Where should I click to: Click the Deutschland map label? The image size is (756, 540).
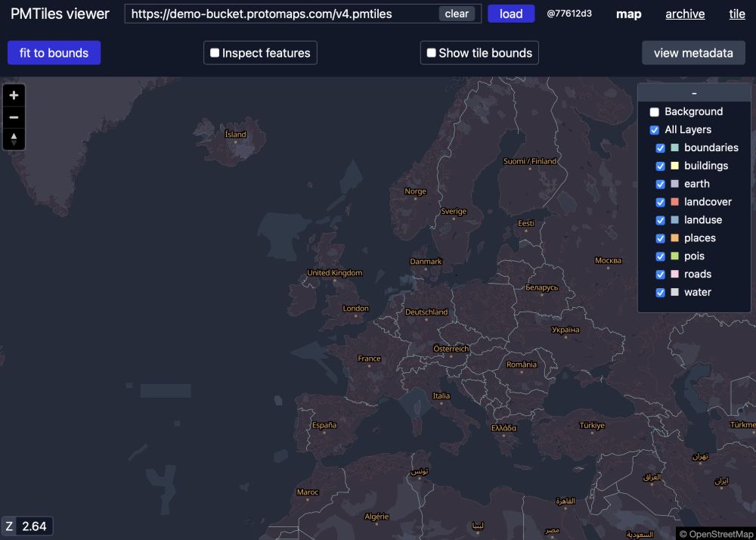tap(426, 312)
